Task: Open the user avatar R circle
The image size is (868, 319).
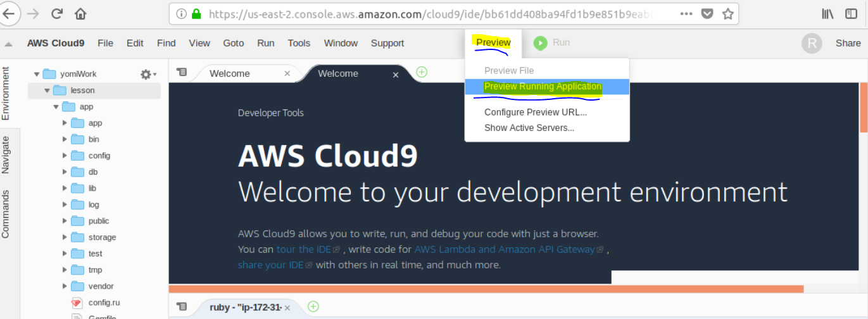Action: (812, 43)
